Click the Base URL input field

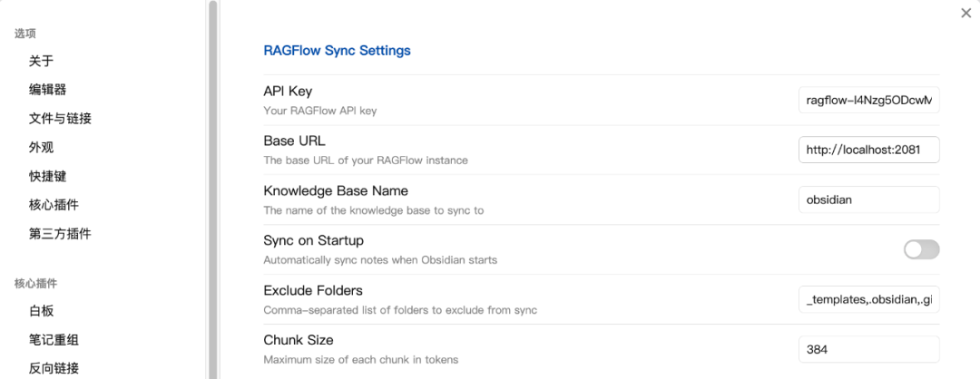868,150
